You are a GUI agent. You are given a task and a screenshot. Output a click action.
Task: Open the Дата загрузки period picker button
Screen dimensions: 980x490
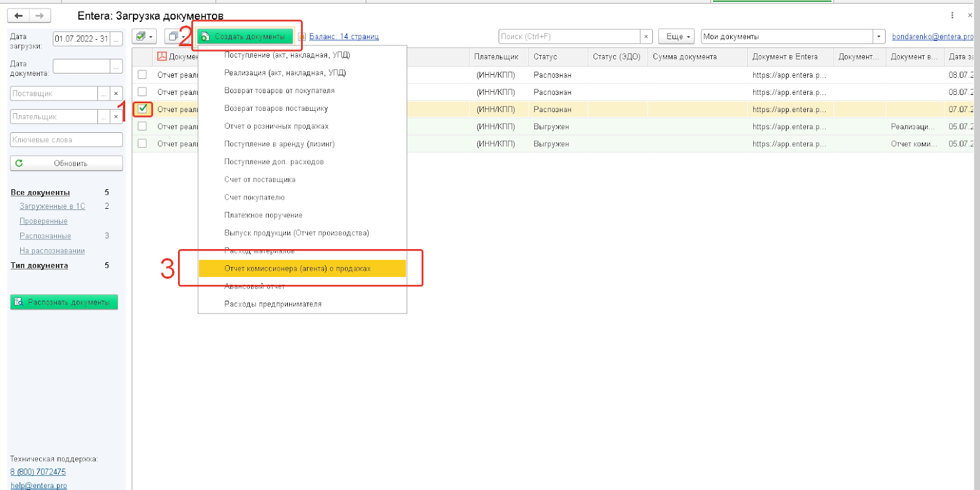pyautogui.click(x=116, y=39)
